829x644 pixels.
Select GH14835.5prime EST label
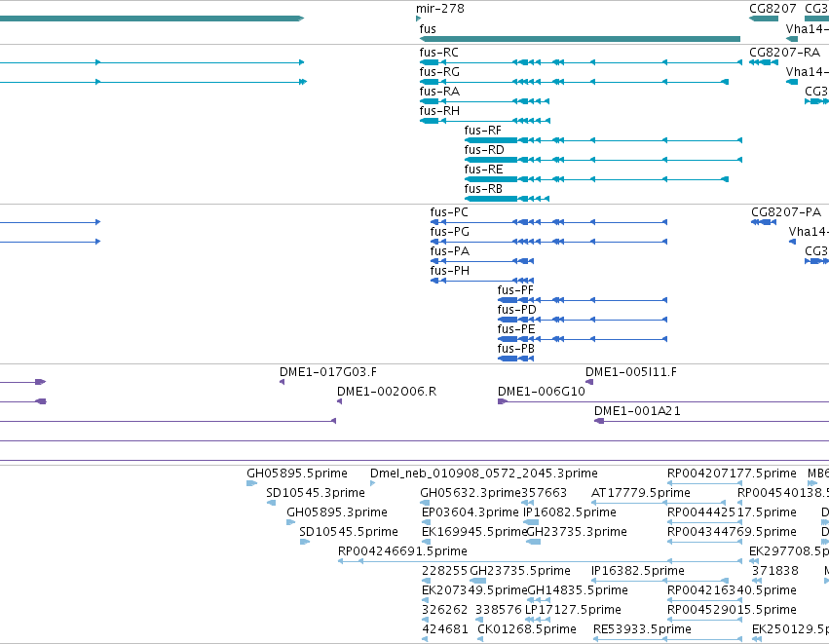click(x=578, y=590)
